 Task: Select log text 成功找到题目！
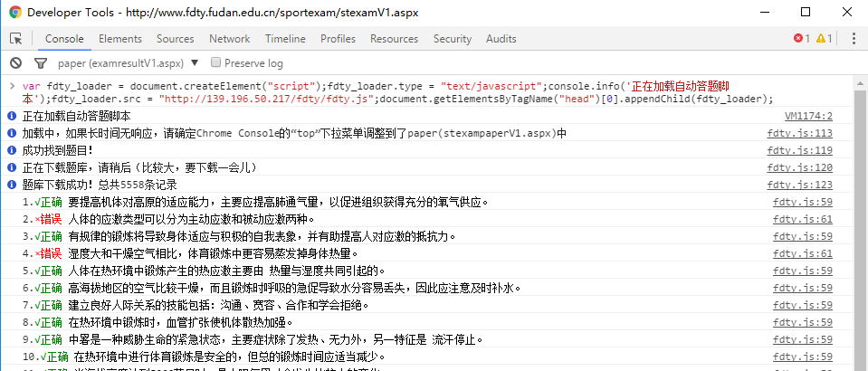57,150
